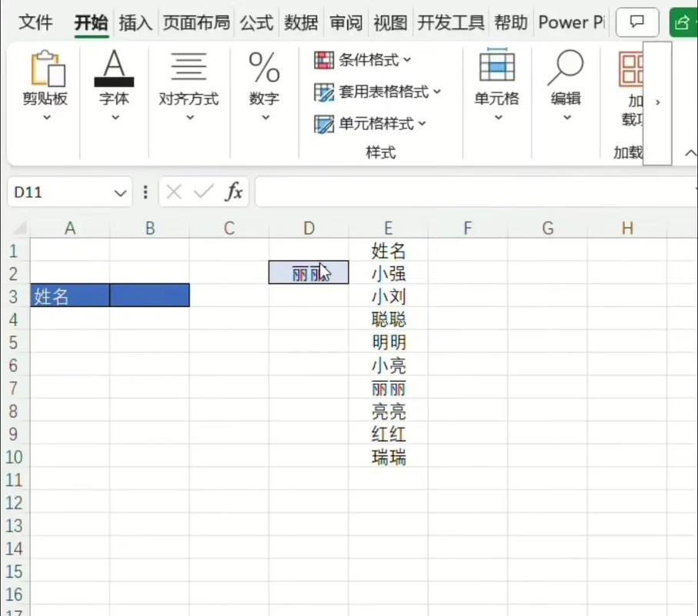Click the green share button

[x=683, y=22]
